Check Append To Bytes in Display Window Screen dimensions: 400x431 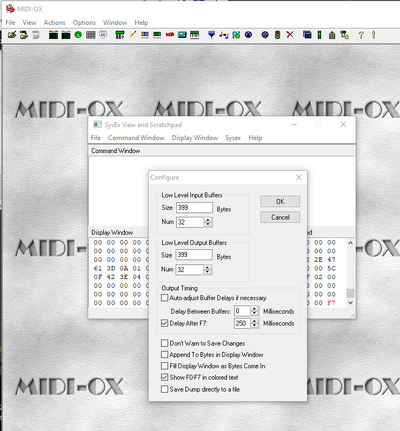pos(164,354)
